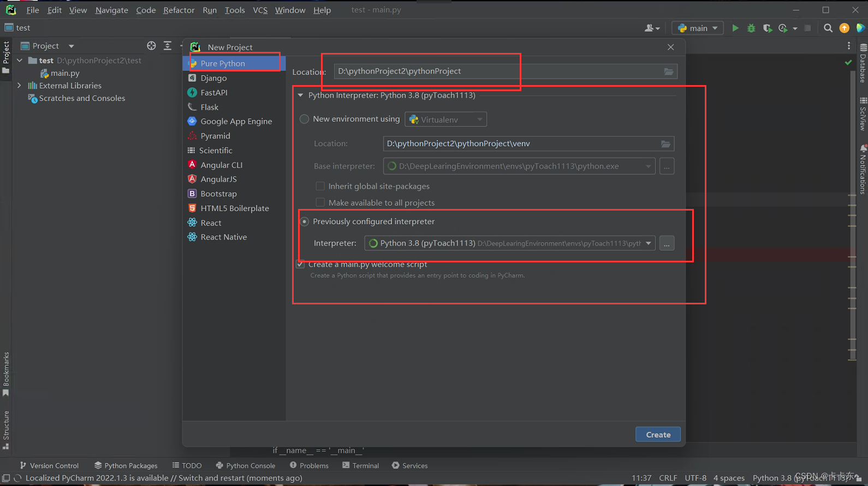
Task: Open Version Control tool window
Action: click(49, 465)
